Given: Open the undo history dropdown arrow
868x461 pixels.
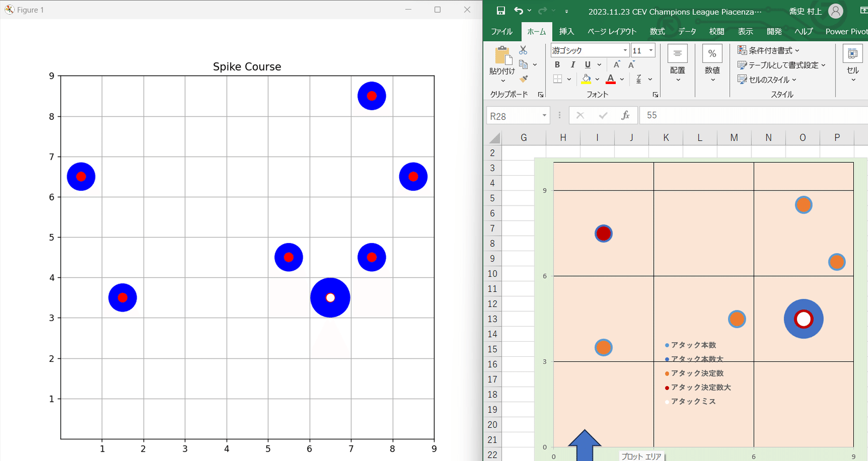Looking at the screenshot, I should [x=529, y=11].
